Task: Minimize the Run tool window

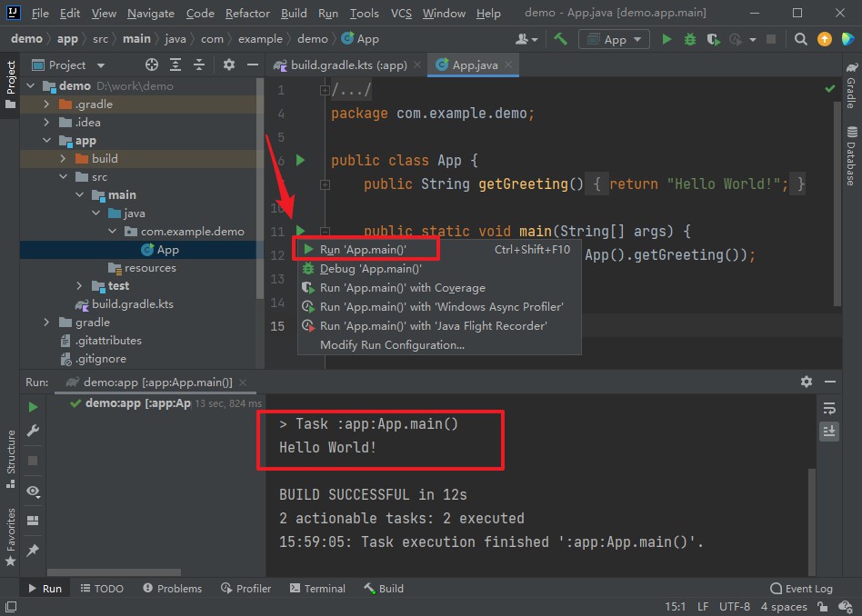Action: [830, 382]
